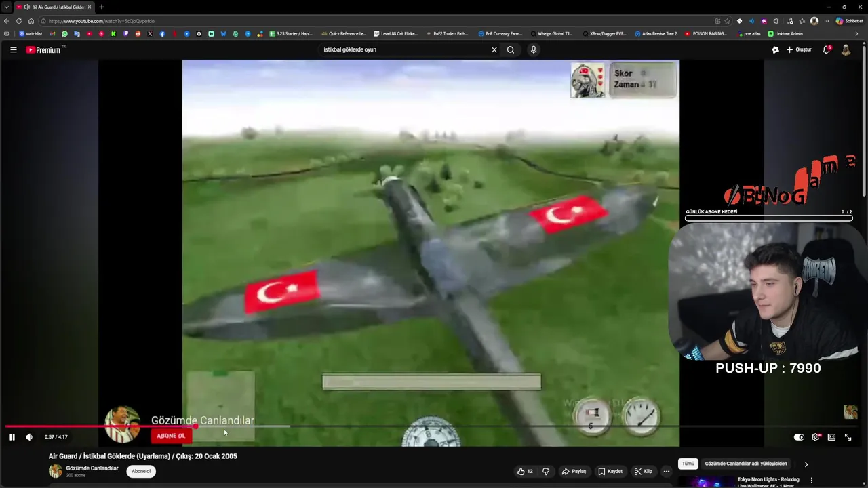This screenshot has height=488, width=868.
Task: Switch to theater mode view
Action: 831,437
